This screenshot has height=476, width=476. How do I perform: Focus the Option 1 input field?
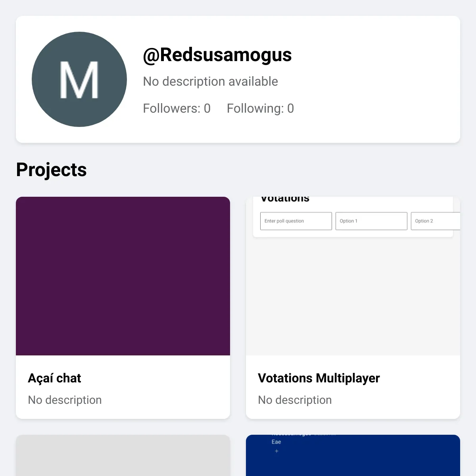click(371, 221)
